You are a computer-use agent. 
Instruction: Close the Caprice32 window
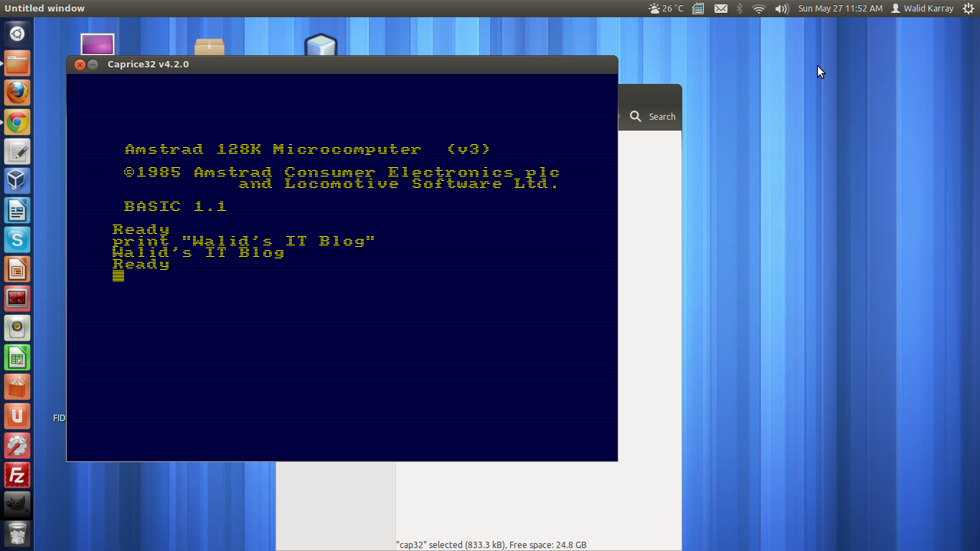pos(80,65)
